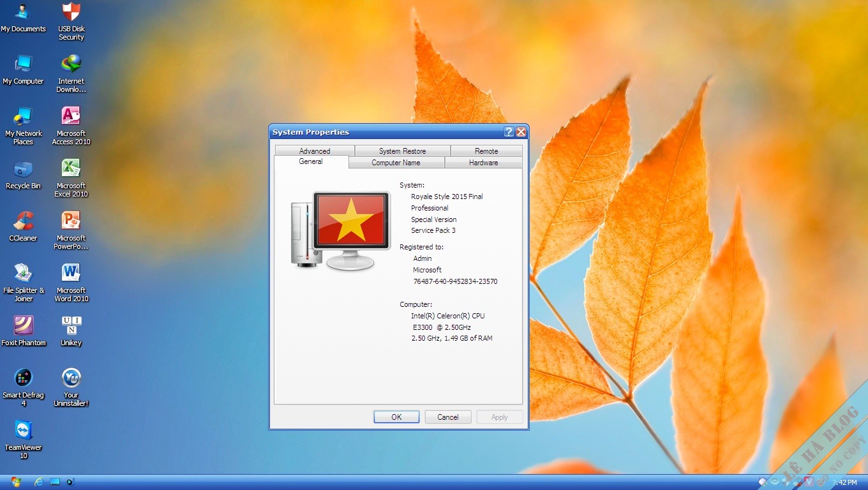This screenshot has height=490, width=868.
Task: Click the '2.50 GHz, 1.49 GB of RAM' text
Action: (452, 338)
